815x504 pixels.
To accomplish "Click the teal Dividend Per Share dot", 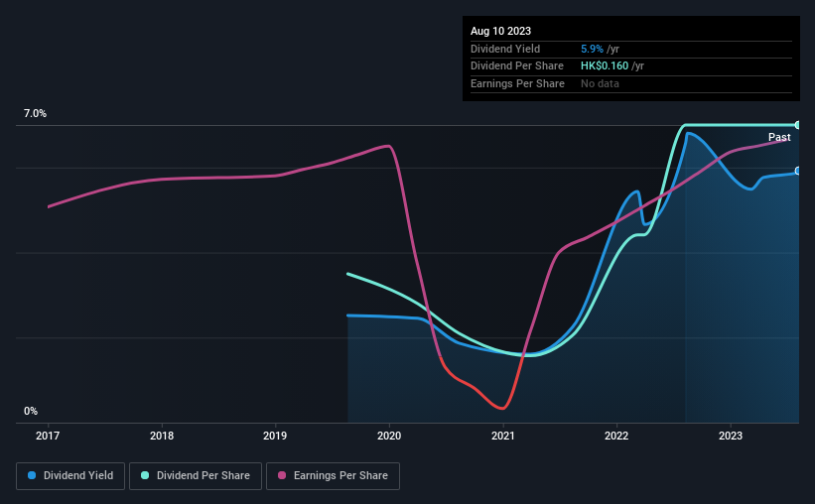I will pos(145,475).
